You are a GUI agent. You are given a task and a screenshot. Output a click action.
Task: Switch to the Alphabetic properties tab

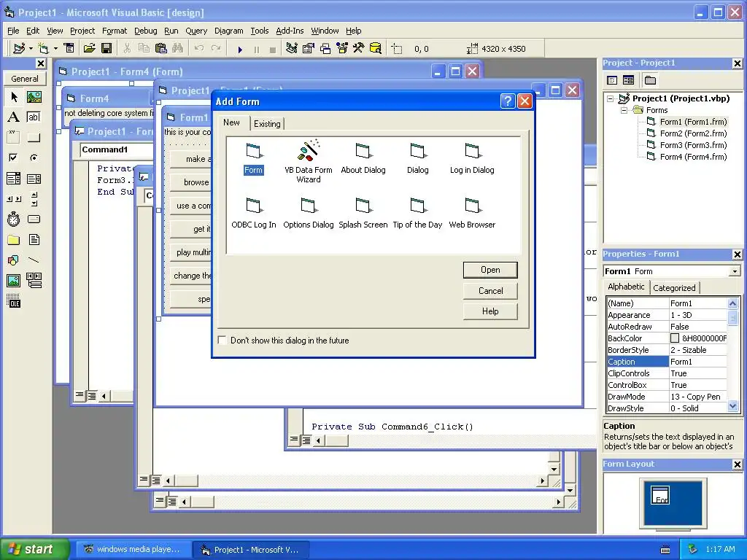click(626, 287)
